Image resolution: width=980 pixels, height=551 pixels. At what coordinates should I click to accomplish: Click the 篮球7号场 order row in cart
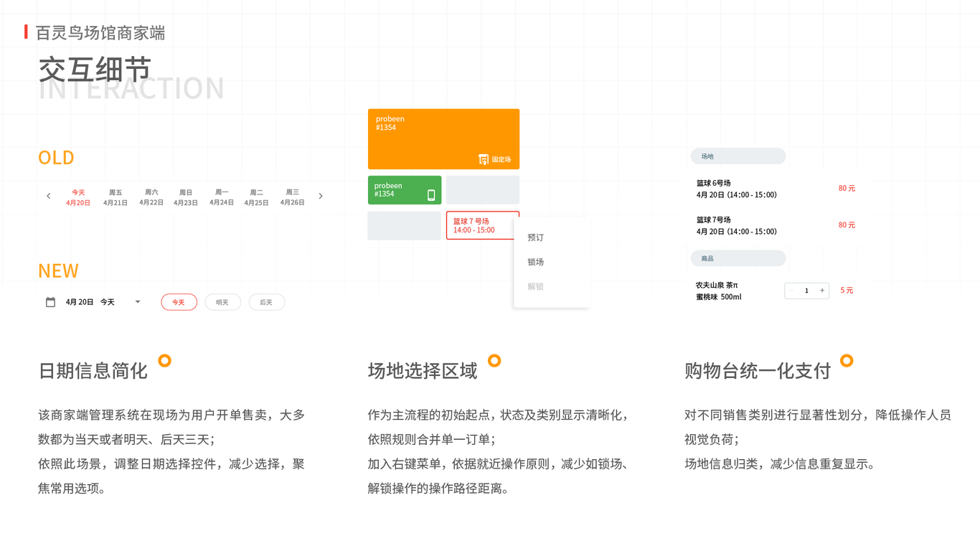(776, 225)
